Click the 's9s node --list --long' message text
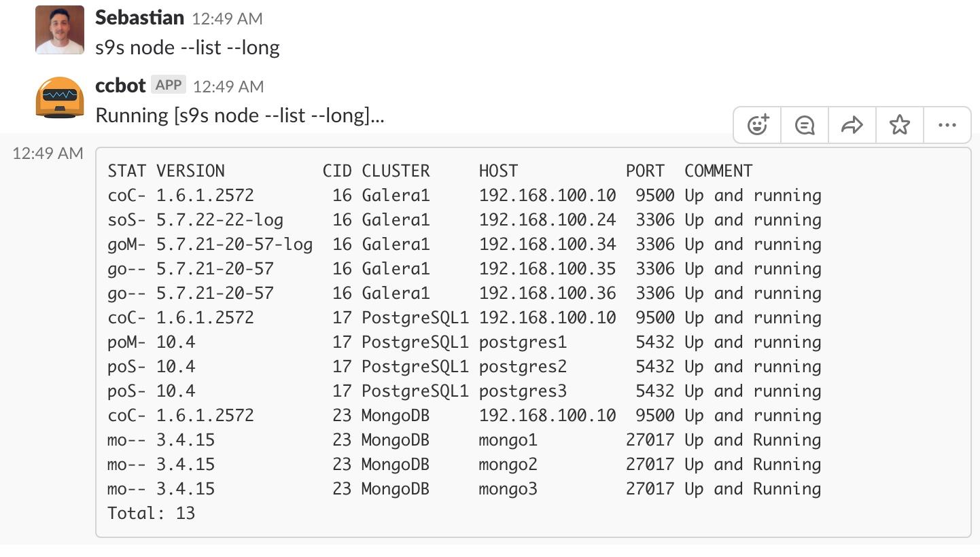 pyautogui.click(x=188, y=48)
